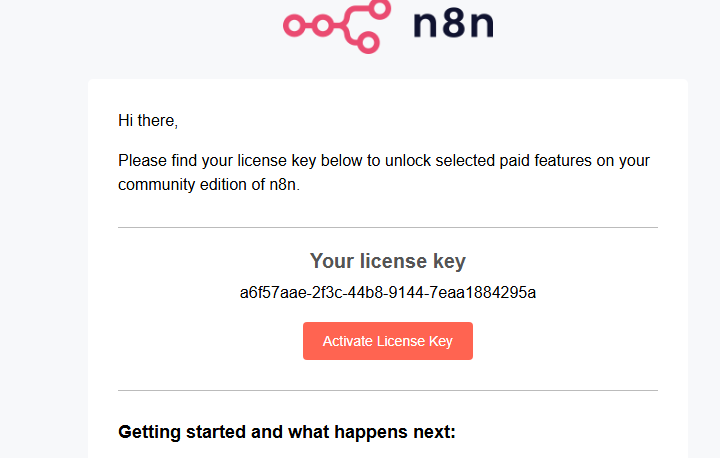Click the '7eaa1884295a' segment of the license key
The width and height of the screenshot is (720, 458).
[482, 292]
